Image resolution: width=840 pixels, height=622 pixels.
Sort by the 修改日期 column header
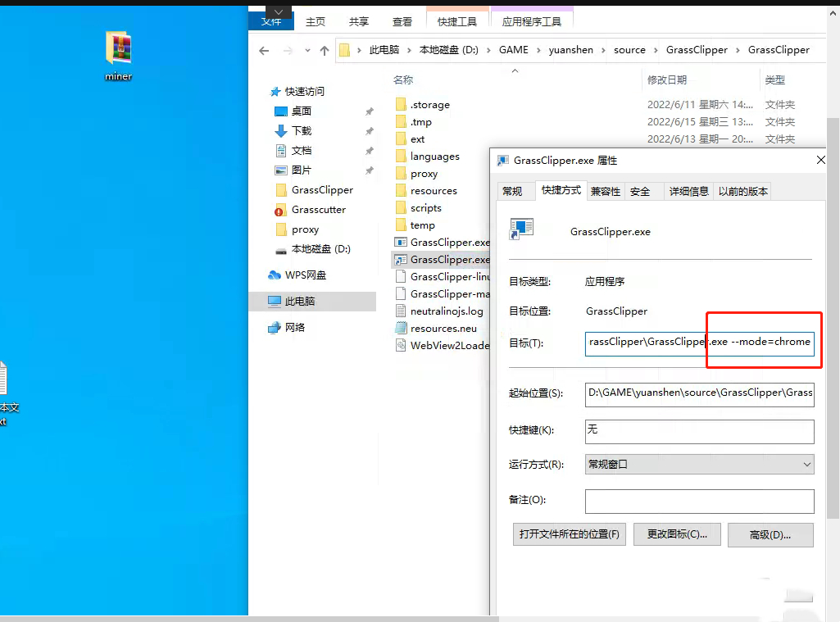pyautogui.click(x=666, y=79)
